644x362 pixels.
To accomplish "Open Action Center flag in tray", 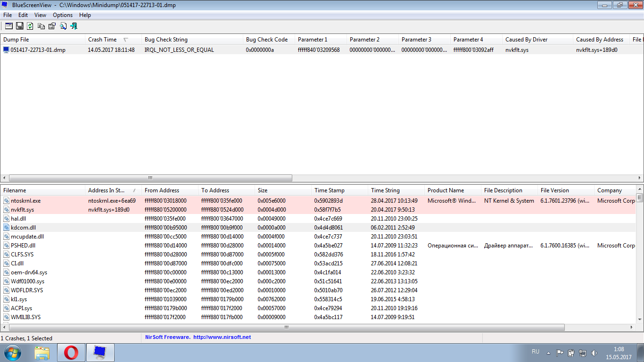I will [x=560, y=353].
